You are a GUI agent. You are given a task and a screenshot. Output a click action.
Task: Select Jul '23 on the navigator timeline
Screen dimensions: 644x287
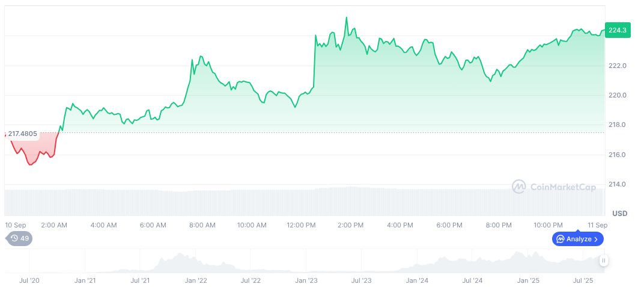(361, 280)
